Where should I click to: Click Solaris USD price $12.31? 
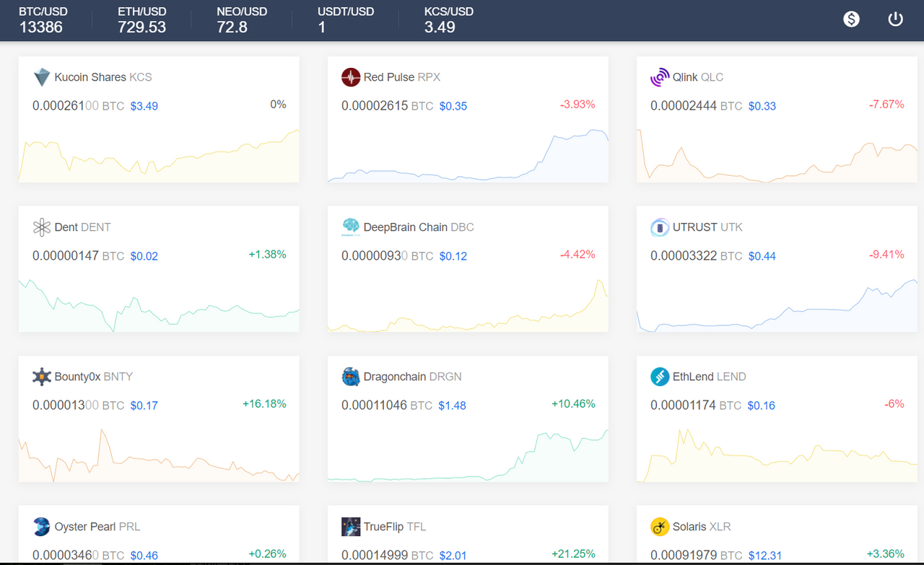pos(765,556)
